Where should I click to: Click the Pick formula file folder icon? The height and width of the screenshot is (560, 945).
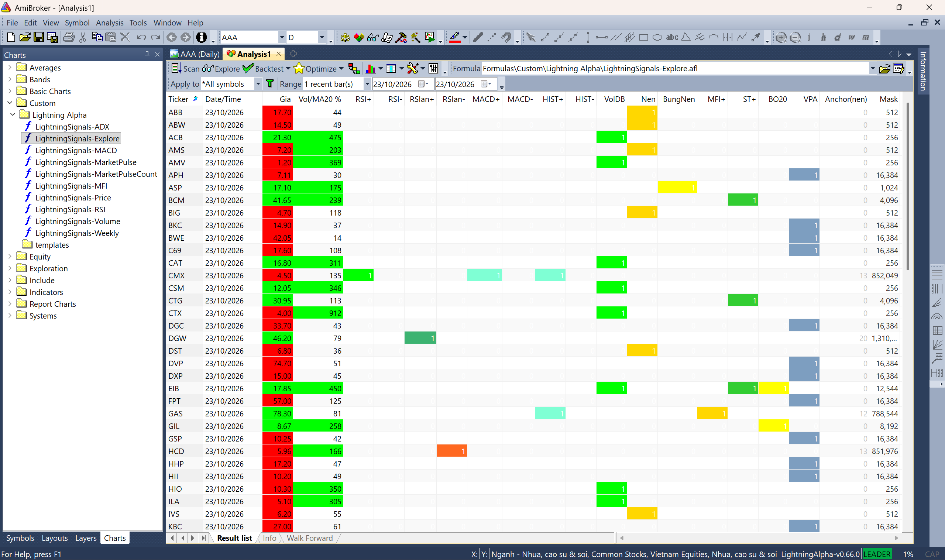coord(884,69)
